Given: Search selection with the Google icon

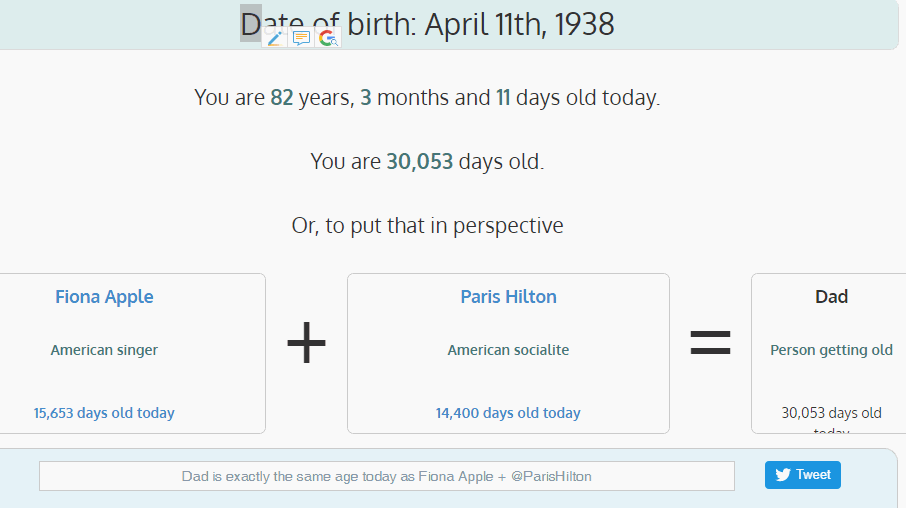Looking at the screenshot, I should [328, 38].
